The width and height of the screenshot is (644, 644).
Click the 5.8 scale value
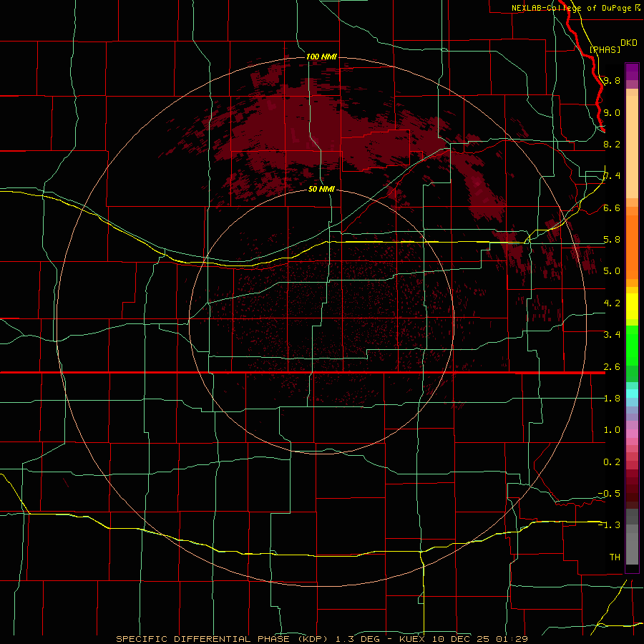(x=612, y=240)
